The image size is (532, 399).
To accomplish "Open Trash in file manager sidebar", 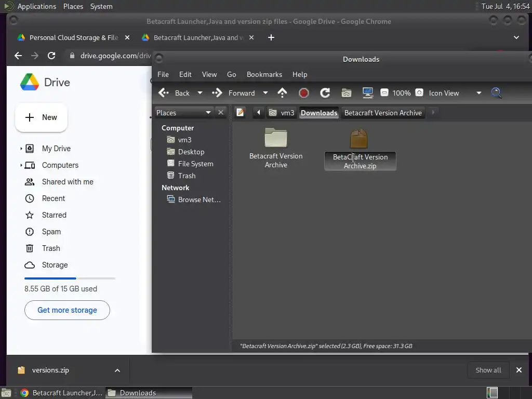I will tap(181, 176).
